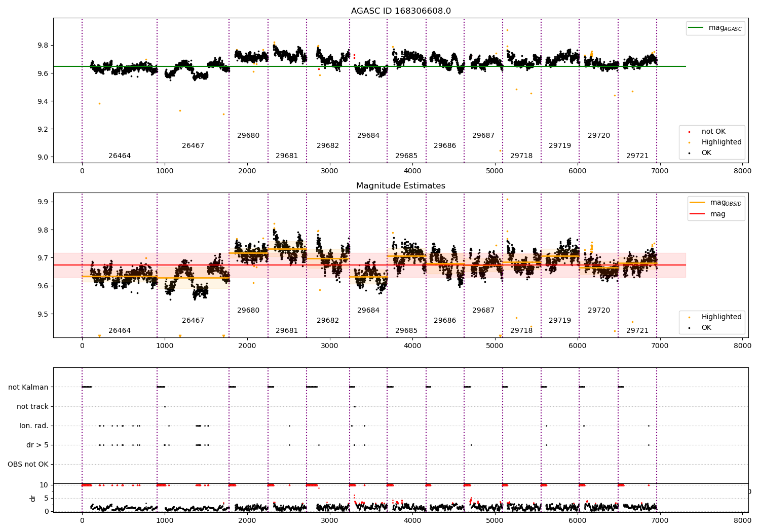
Task: Click the 'Ion. rad.' row label
Action: pos(34,426)
